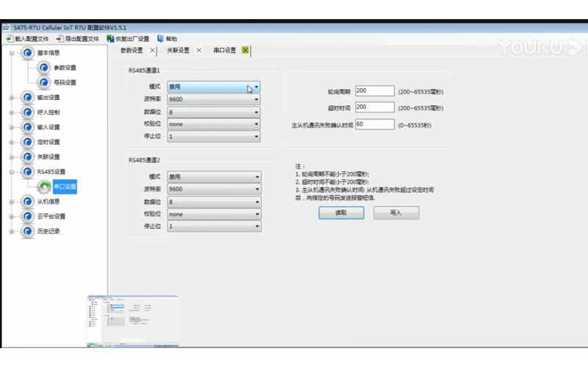Screen dimensions: 588x368
Task: Click the 导出配置文件 export icon
Action: coord(60,39)
